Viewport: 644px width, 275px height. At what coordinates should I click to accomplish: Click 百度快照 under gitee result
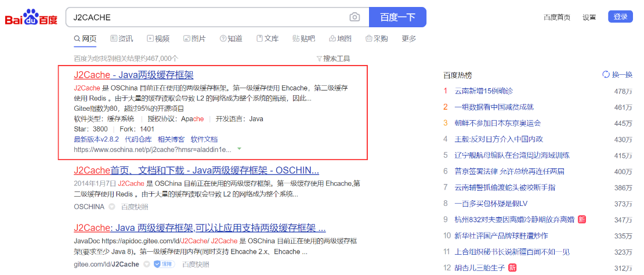[x=196, y=264]
